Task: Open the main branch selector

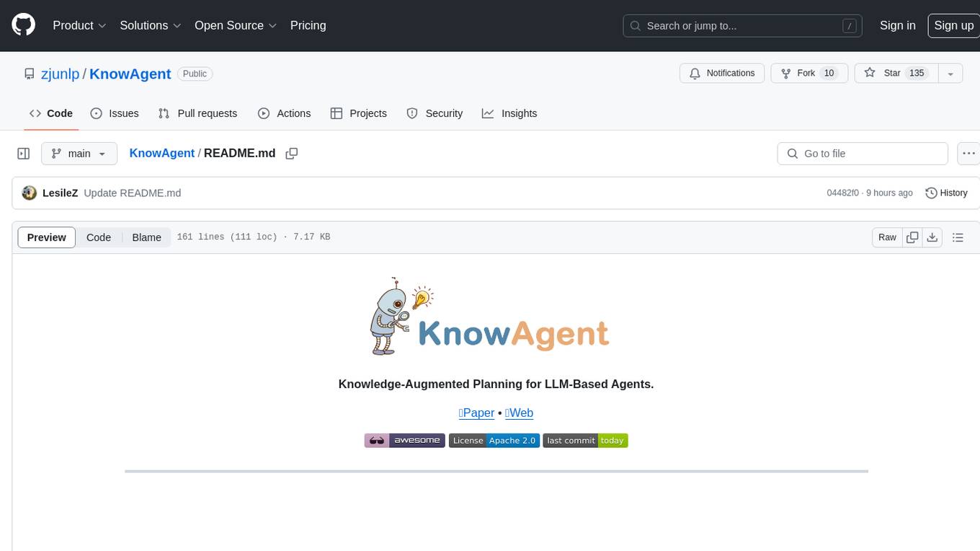Action: (x=79, y=154)
